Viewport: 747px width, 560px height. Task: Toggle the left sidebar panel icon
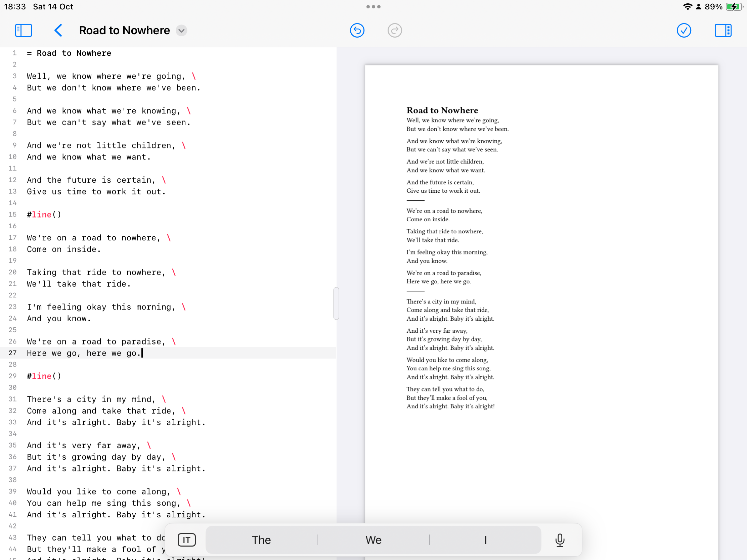(x=23, y=30)
